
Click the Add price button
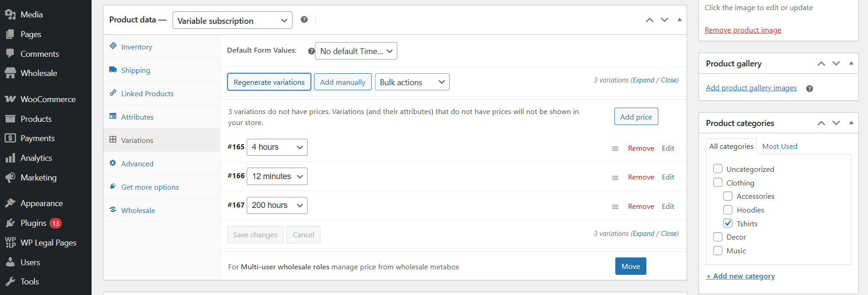(x=636, y=117)
